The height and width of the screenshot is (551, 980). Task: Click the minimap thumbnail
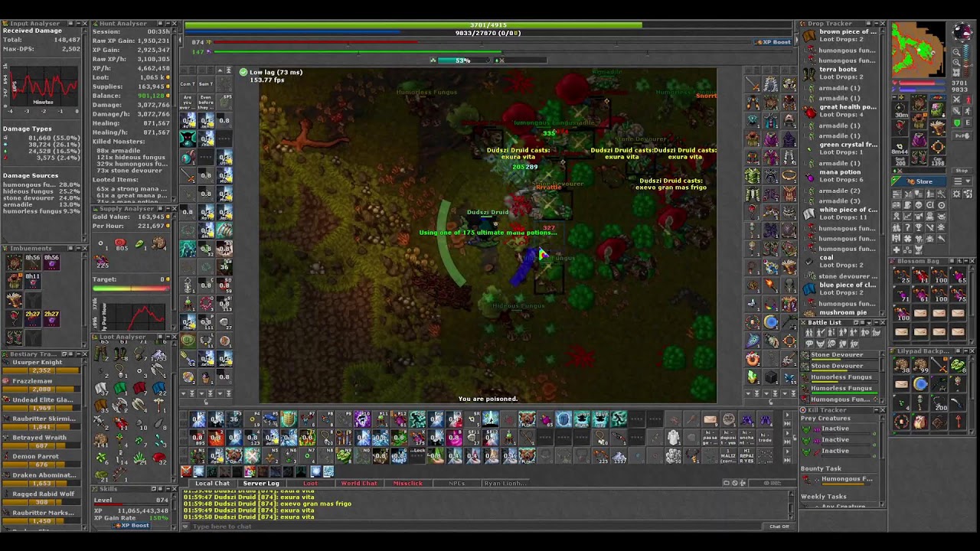click(x=920, y=49)
